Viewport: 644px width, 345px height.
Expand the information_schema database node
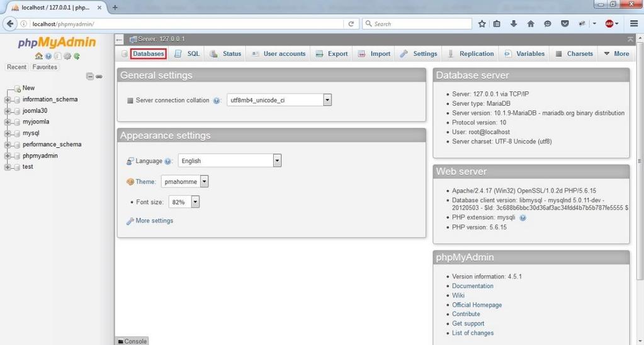click(7, 100)
